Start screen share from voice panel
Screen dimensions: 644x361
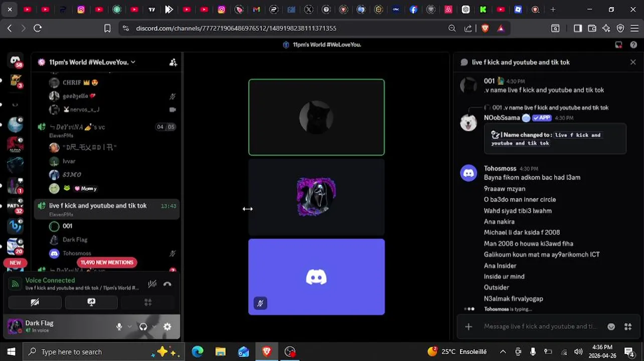[x=91, y=302]
